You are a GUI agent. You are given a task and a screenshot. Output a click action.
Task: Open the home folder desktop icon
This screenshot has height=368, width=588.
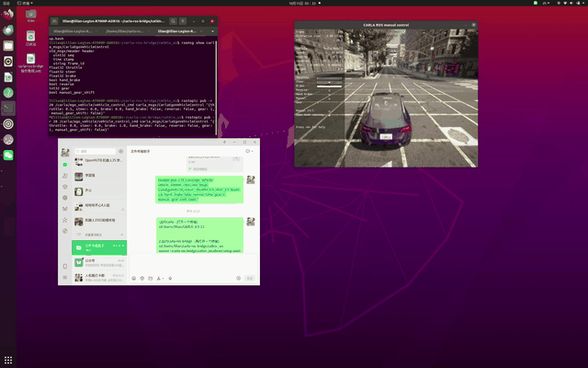(x=30, y=16)
